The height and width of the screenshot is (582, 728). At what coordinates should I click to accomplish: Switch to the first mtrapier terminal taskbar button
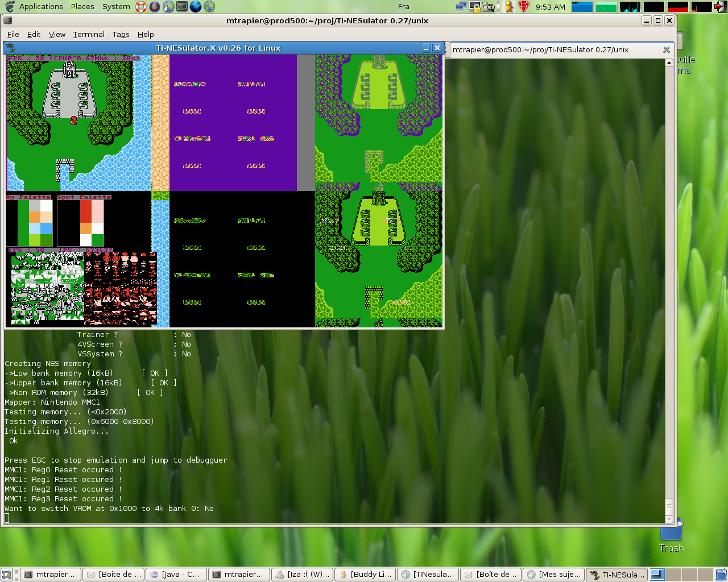tap(49, 575)
